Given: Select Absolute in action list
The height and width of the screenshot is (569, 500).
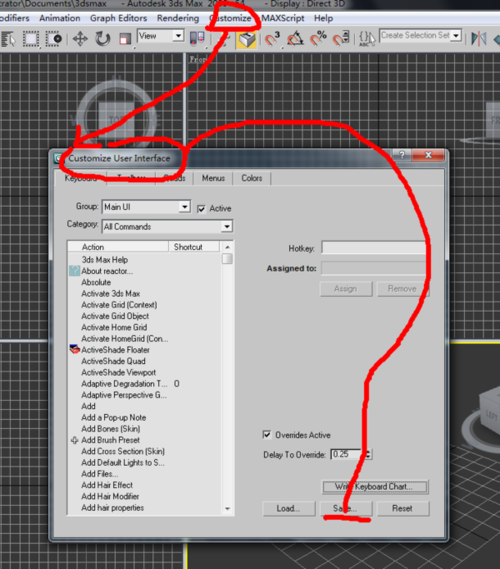Looking at the screenshot, I should pos(96,282).
